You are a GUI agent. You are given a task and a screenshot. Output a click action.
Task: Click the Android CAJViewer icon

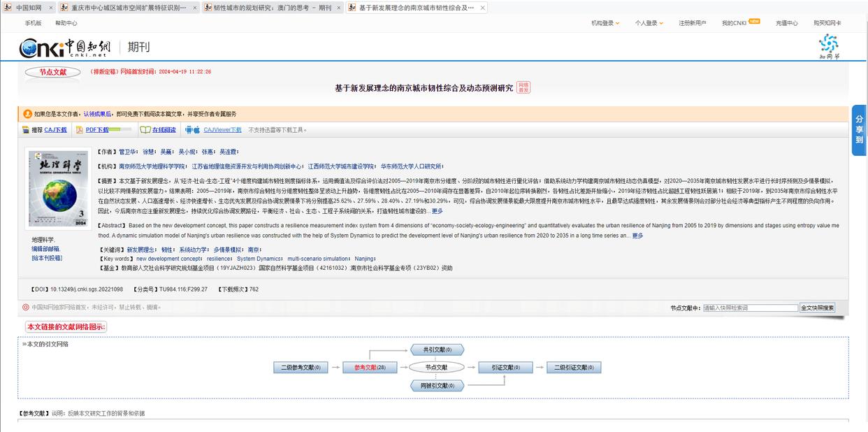click(189, 130)
